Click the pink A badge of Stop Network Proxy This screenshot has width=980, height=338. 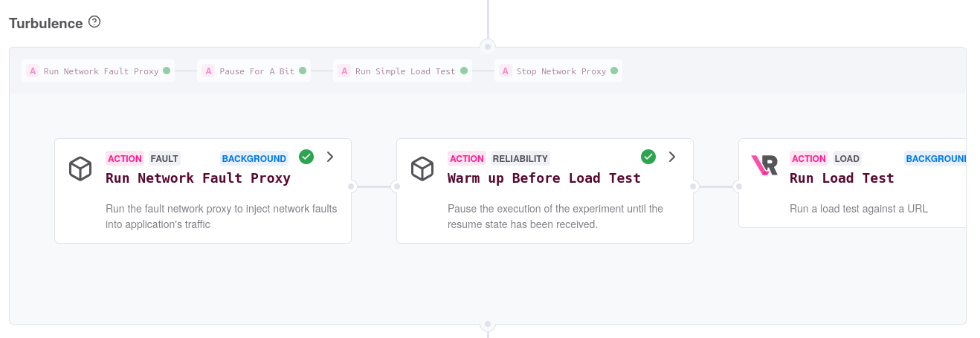(506, 71)
